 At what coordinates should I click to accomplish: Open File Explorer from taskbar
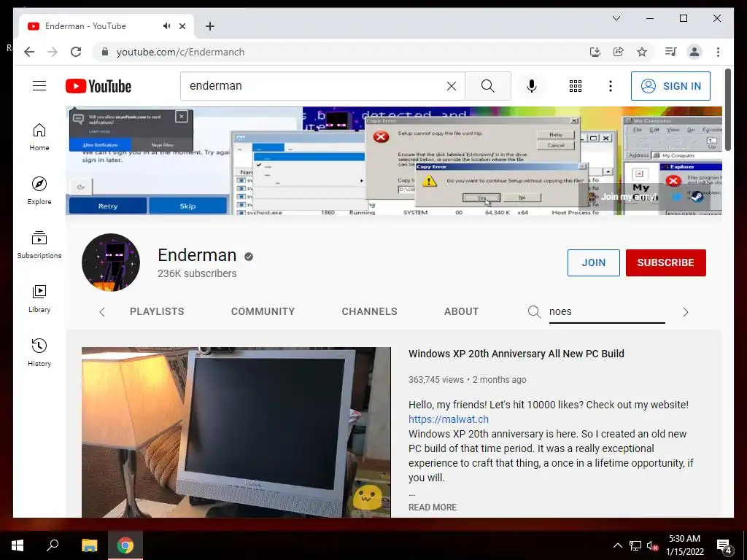tap(89, 545)
